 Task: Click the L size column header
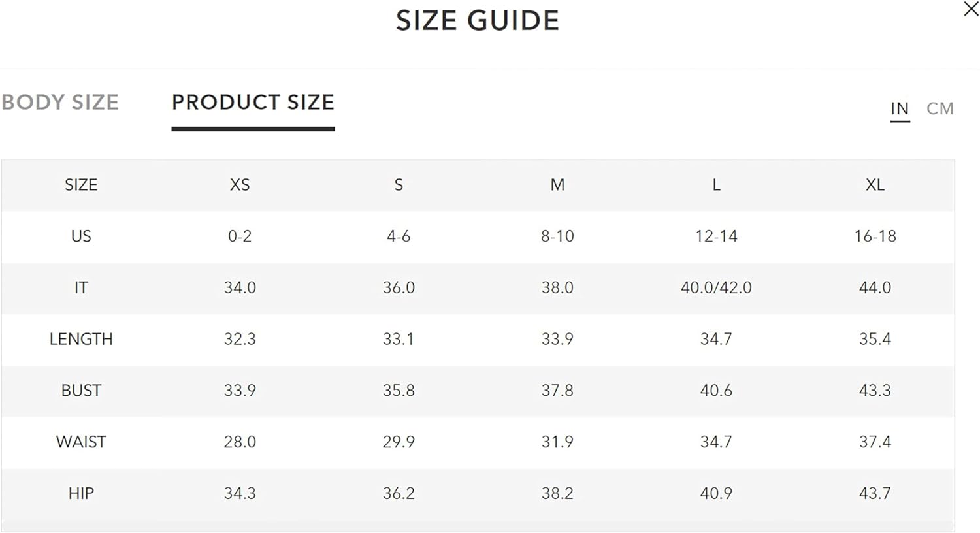pyautogui.click(x=716, y=185)
